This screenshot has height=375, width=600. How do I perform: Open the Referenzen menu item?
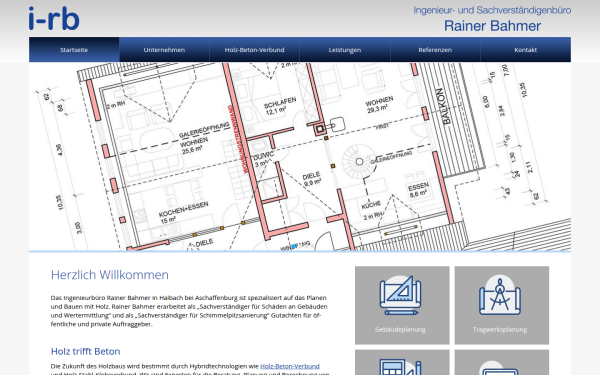point(435,50)
